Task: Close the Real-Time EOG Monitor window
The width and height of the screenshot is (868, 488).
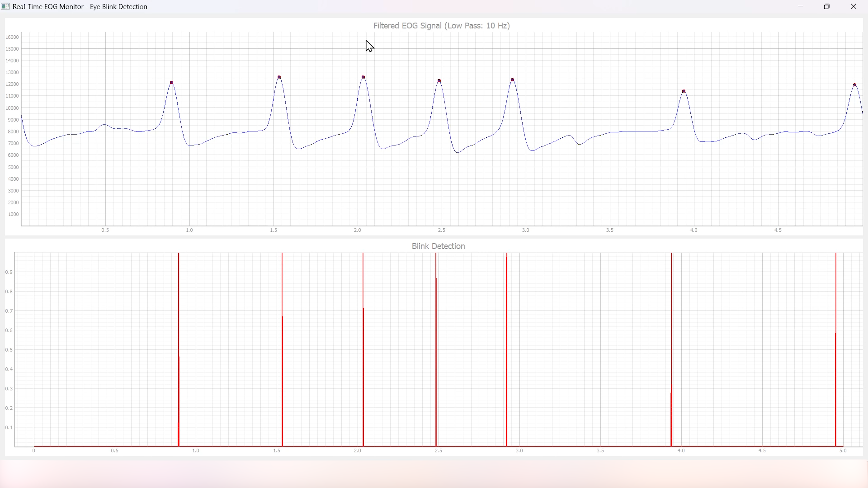Action: tap(853, 6)
